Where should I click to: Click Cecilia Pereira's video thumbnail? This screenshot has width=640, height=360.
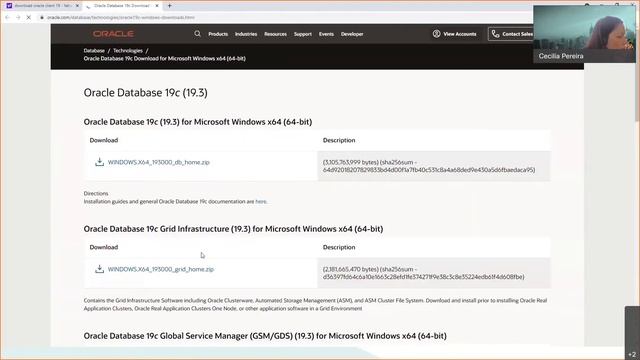[584, 34]
